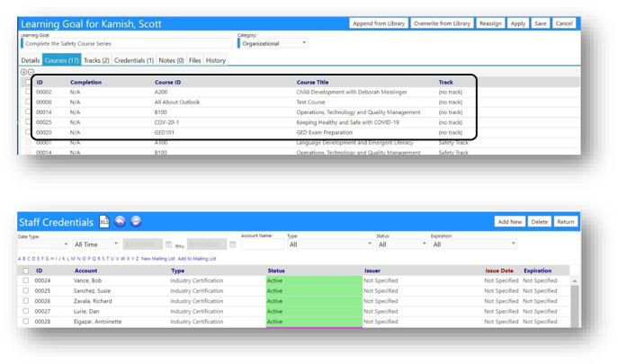Switch to the Details tab
This screenshot has height=364, width=618.
click(x=31, y=60)
